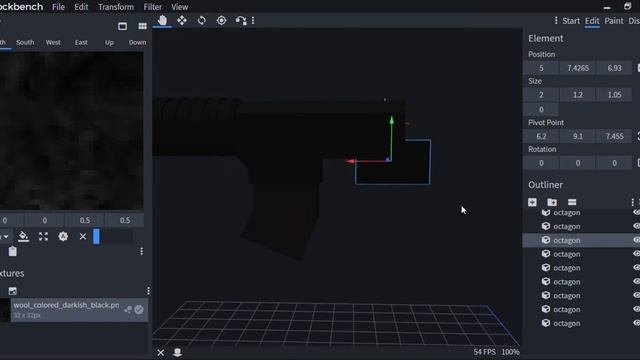Toggle Outliner more options bars icon
This screenshot has width=640, height=360.
(572, 202)
